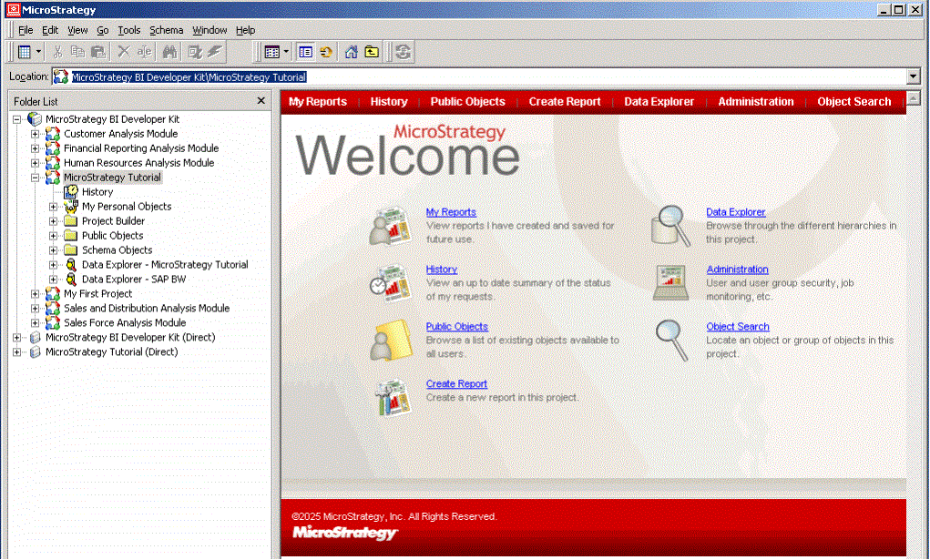930x560 pixels.
Task: Open the dropdown arrow beside the new report icon
Action: (38, 52)
